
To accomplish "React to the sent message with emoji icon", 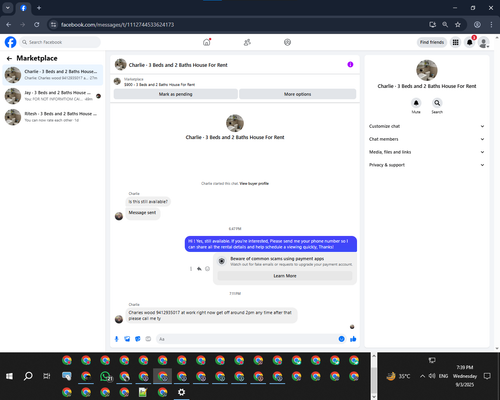I will coord(207,269).
